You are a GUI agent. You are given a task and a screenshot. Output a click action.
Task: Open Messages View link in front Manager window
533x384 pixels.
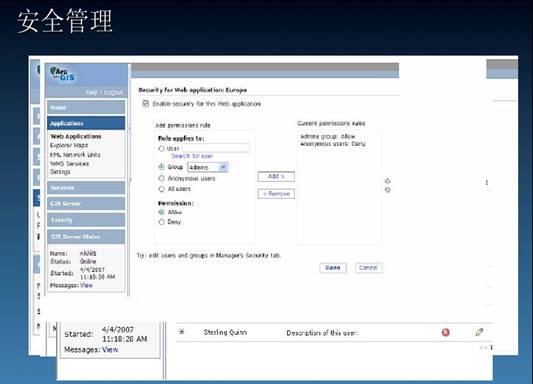click(x=86, y=285)
